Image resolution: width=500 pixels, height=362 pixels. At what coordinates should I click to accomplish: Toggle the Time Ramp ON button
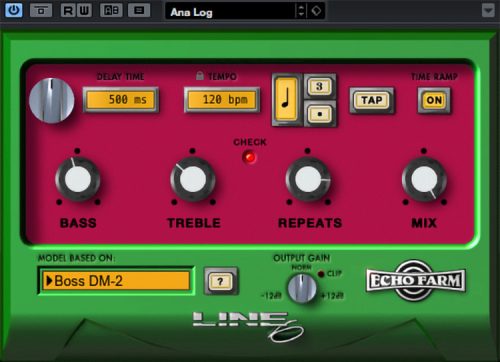coord(434,100)
